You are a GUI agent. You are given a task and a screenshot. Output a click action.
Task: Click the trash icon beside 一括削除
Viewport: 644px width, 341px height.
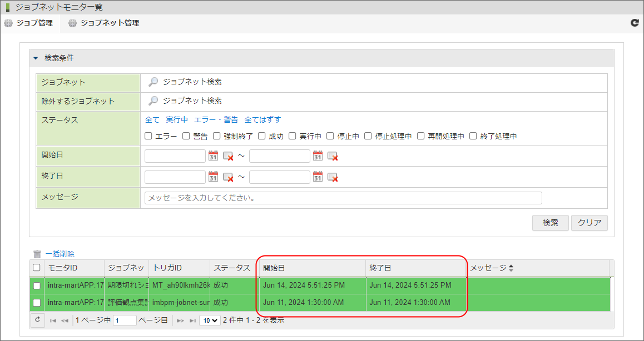(36, 253)
